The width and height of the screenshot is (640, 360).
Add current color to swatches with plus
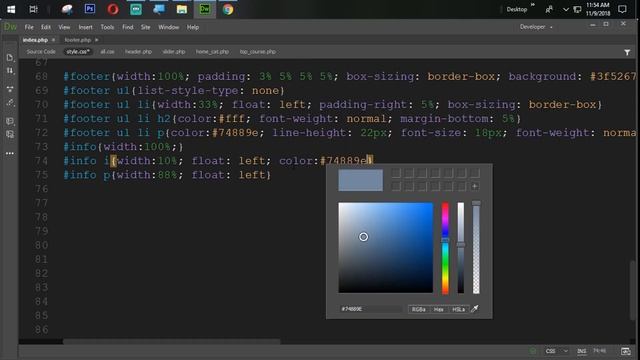474,187
